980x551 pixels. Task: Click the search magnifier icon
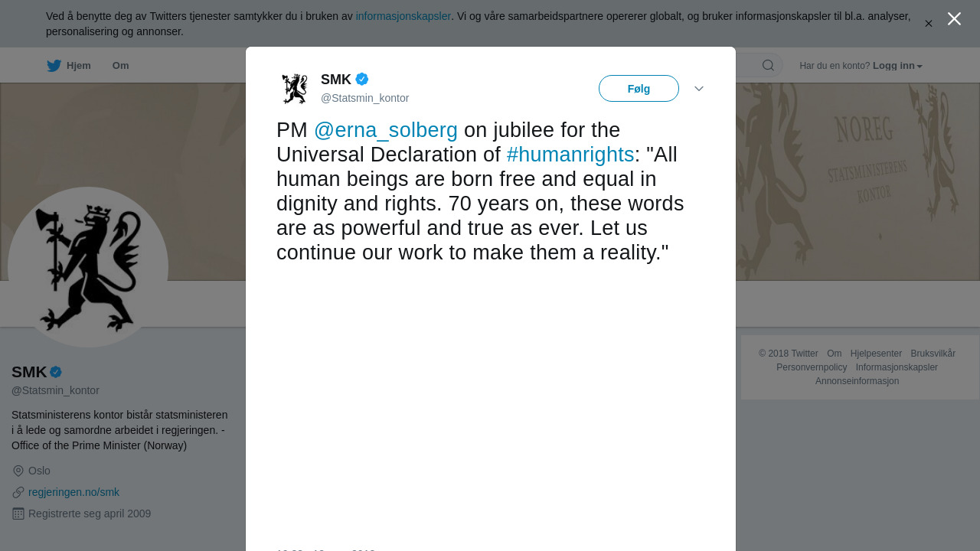click(768, 66)
